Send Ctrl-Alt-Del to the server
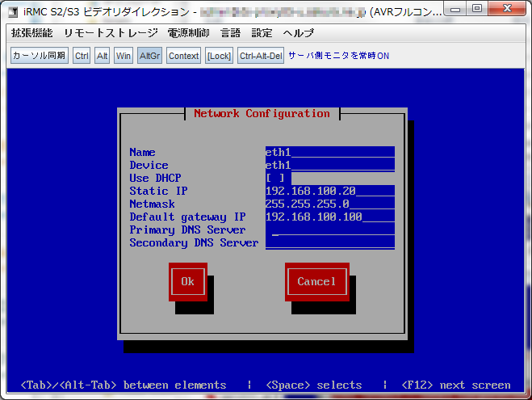Viewport: 532px width, 400px height. pyautogui.click(x=261, y=56)
